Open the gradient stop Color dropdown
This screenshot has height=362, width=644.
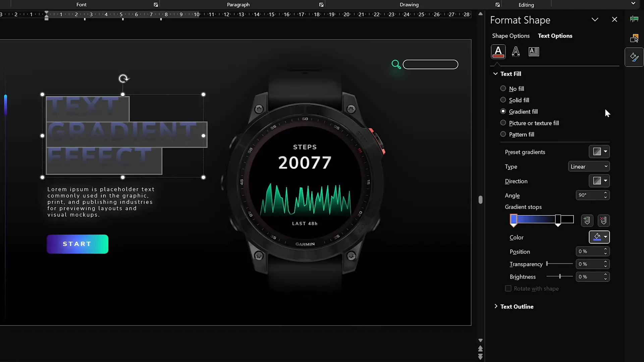(x=599, y=237)
